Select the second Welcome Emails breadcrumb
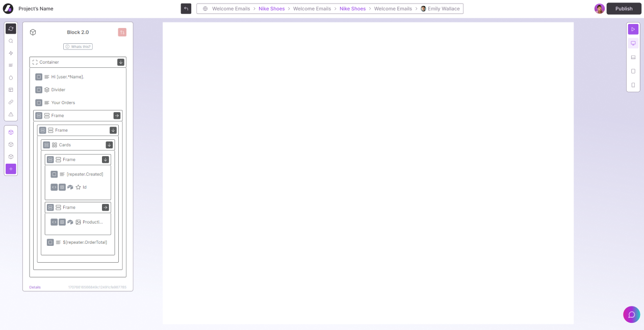The height and width of the screenshot is (330, 644). 312,9
